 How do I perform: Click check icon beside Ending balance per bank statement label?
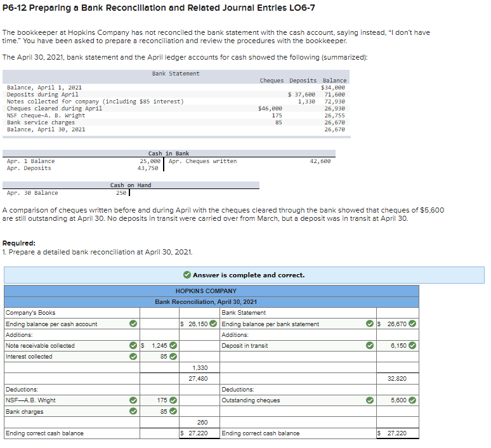coord(370,324)
